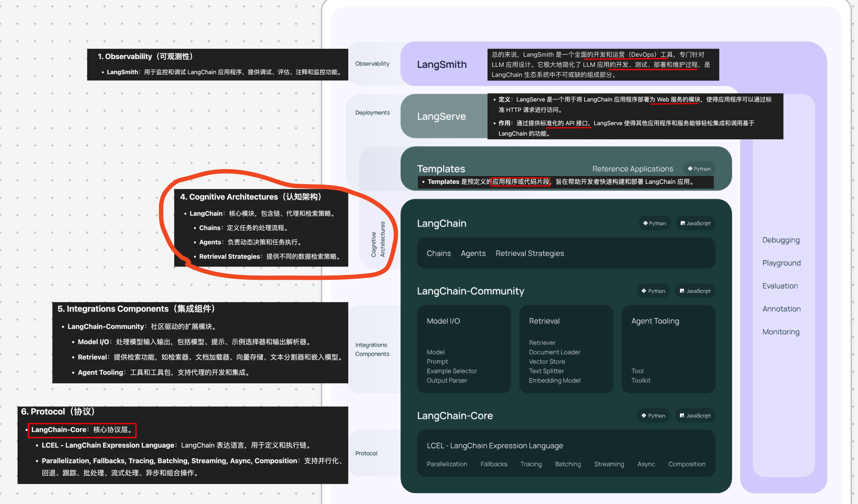Select the LangChain heading in the dark teal panel
The height and width of the screenshot is (504, 858).
pos(442,223)
